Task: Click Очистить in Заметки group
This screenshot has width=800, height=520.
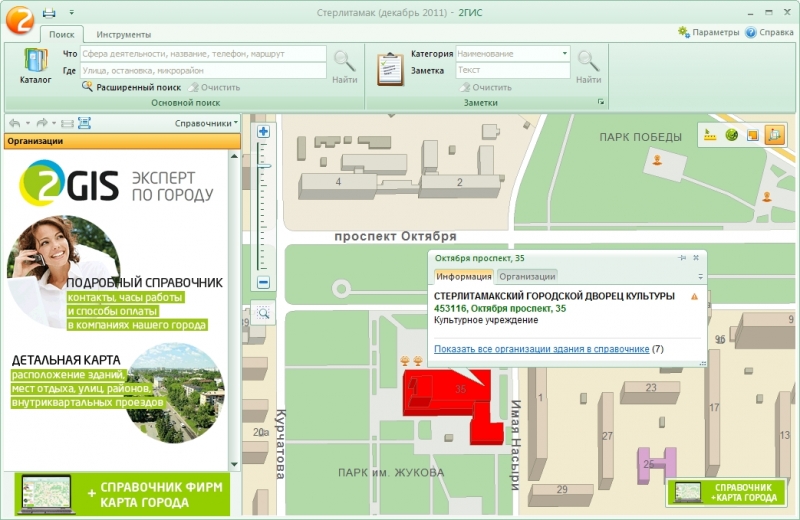Action: pos(486,87)
